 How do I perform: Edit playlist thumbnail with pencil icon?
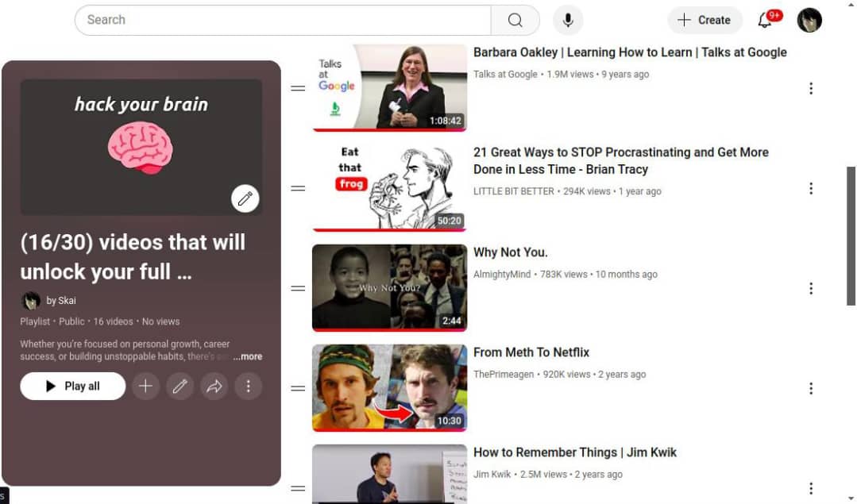pyautogui.click(x=245, y=198)
